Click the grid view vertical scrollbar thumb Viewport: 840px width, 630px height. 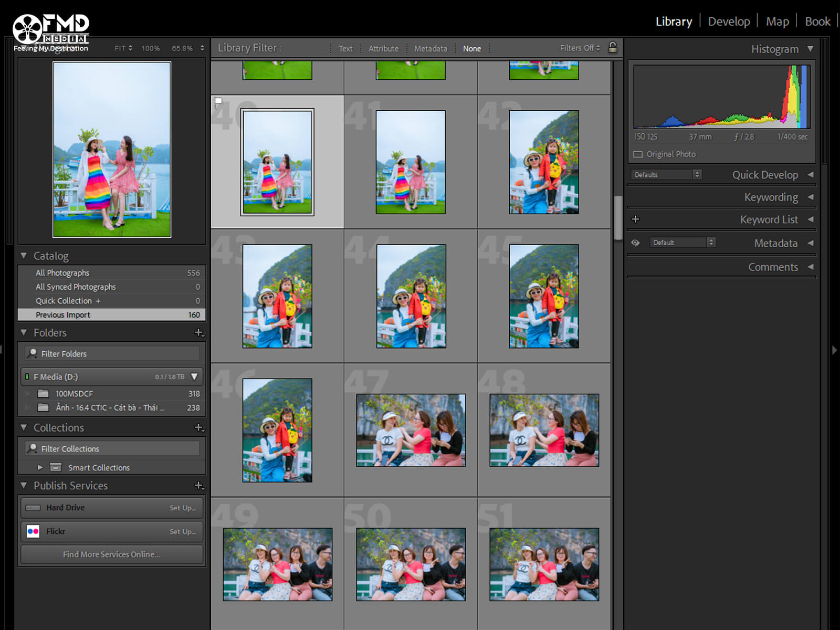[618, 217]
